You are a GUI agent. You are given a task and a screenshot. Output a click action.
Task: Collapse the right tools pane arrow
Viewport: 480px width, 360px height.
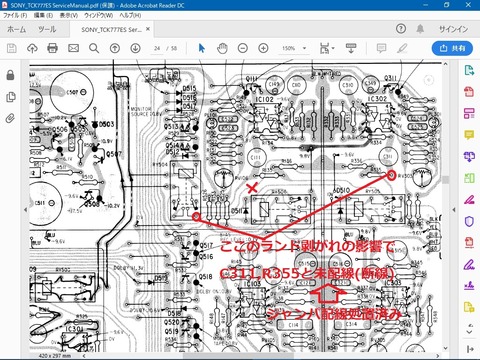tap(454, 210)
